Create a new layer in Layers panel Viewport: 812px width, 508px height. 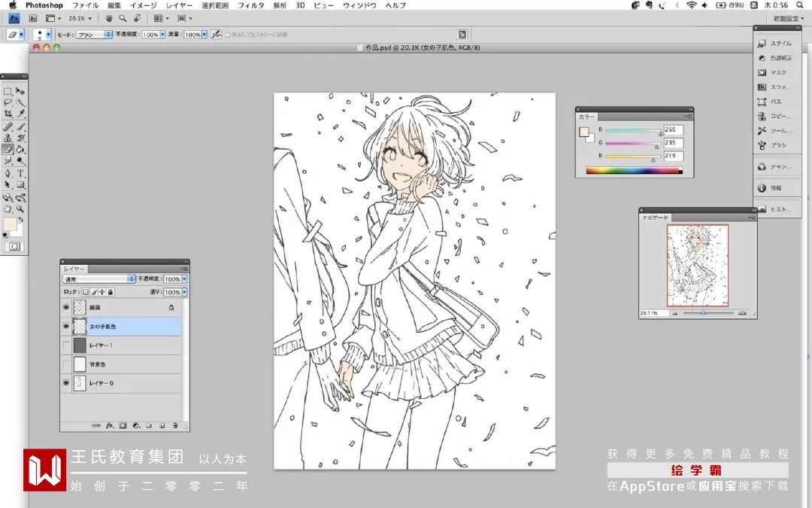pyautogui.click(x=162, y=425)
